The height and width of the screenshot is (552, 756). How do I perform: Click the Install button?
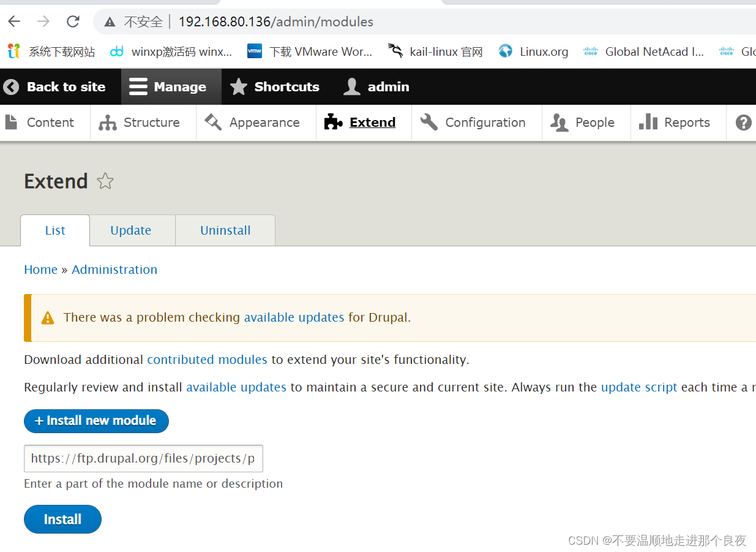tap(62, 520)
